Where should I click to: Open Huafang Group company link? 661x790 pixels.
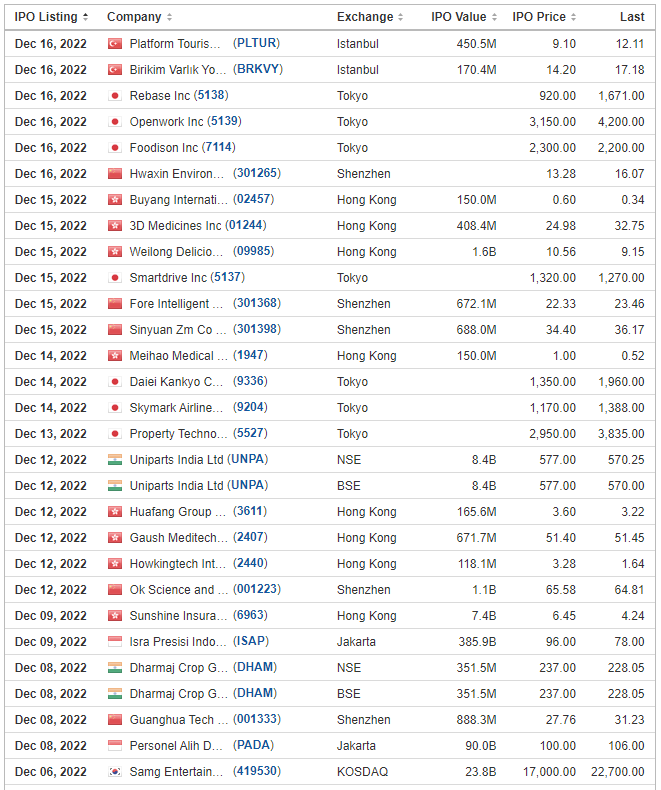(177, 512)
